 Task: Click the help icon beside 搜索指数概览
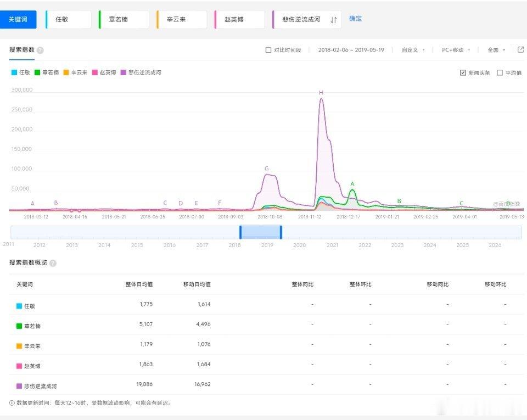click(x=53, y=263)
